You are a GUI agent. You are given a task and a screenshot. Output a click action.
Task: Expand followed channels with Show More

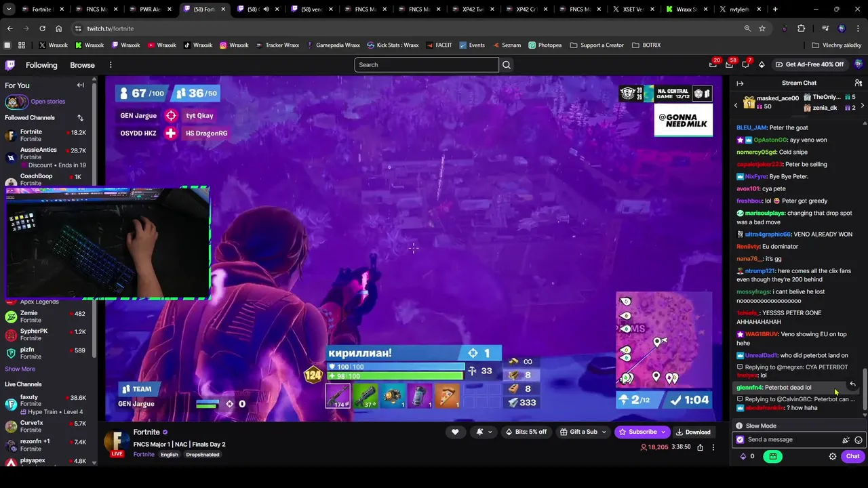tap(20, 369)
